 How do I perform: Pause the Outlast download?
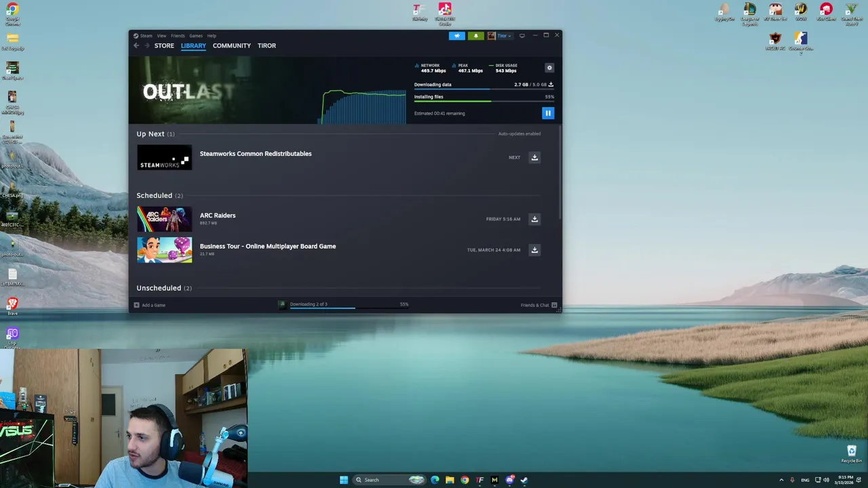coord(548,113)
